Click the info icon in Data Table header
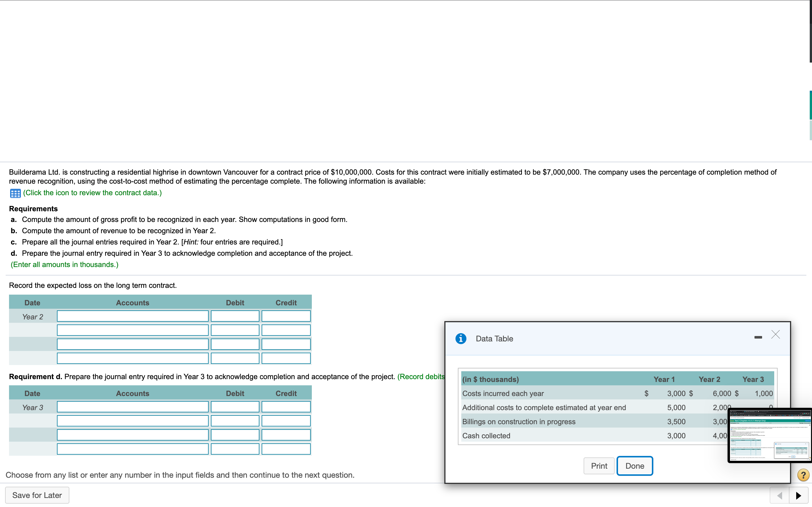This screenshot has height=507, width=812. [461, 338]
